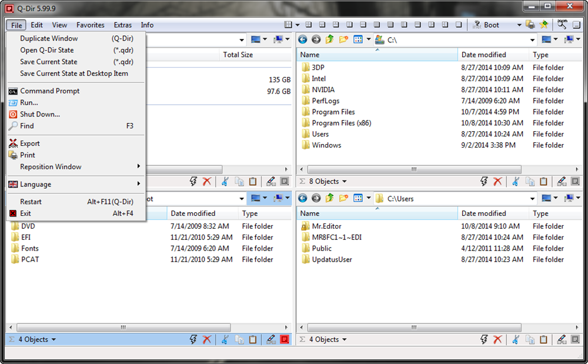Click the Name column header in the C:\Users pane
The height and width of the screenshot is (364, 588).
click(x=377, y=213)
